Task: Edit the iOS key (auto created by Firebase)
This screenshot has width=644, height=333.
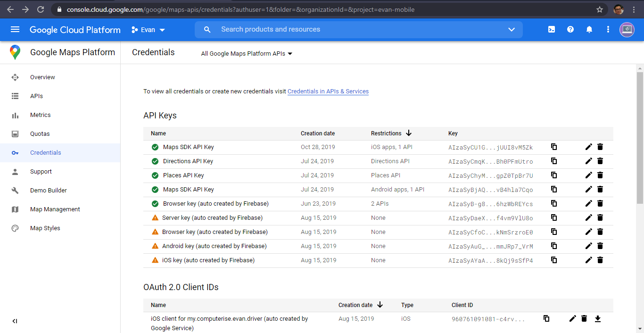Action: tap(588, 260)
